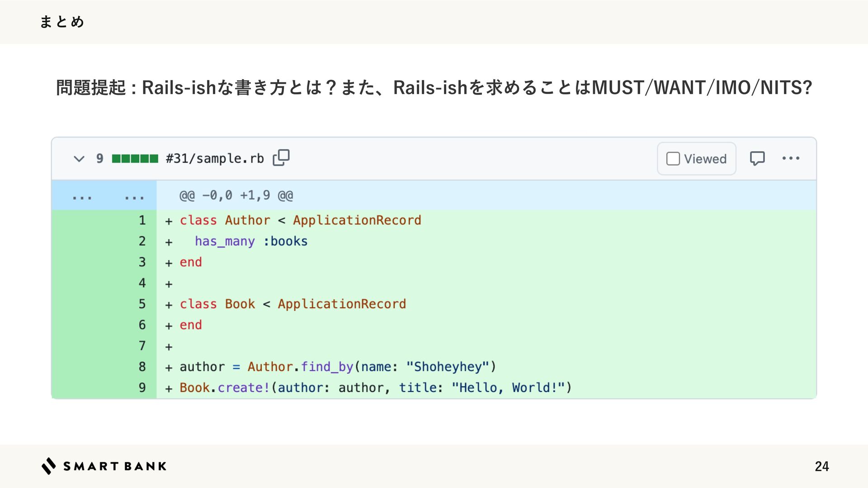This screenshot has height=488, width=868.
Task: Click the green diffstat bar
Action: [135, 159]
